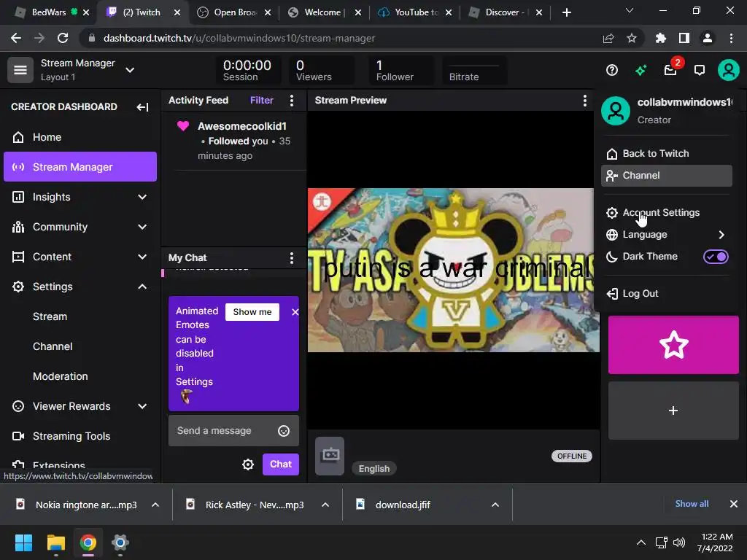Screen dimensions: 747x560
Task: Open My Chat options menu
Action: coord(292,257)
